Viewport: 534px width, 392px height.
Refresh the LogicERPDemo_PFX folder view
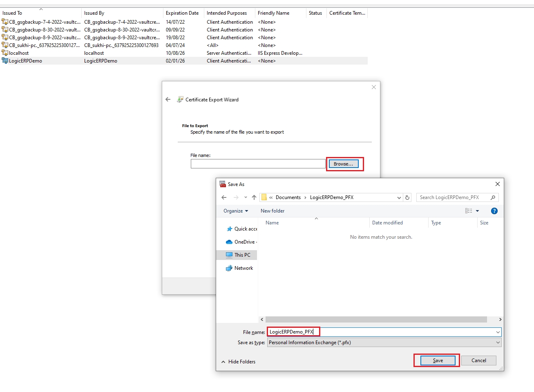click(x=407, y=197)
